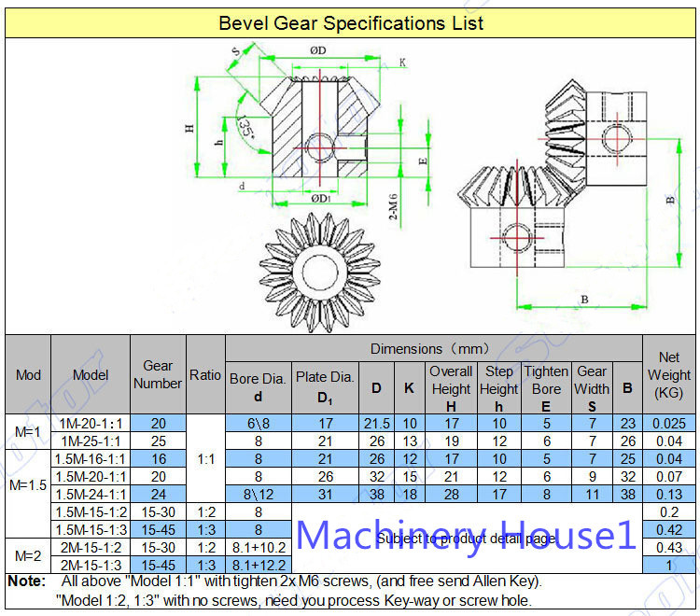The height and width of the screenshot is (616, 700).
Task: Click the Gear Number column header
Action: tap(158, 374)
